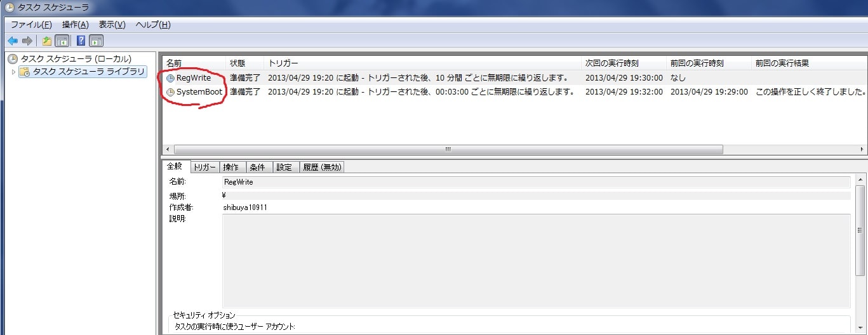Select the SystemBoot task row

514,92
